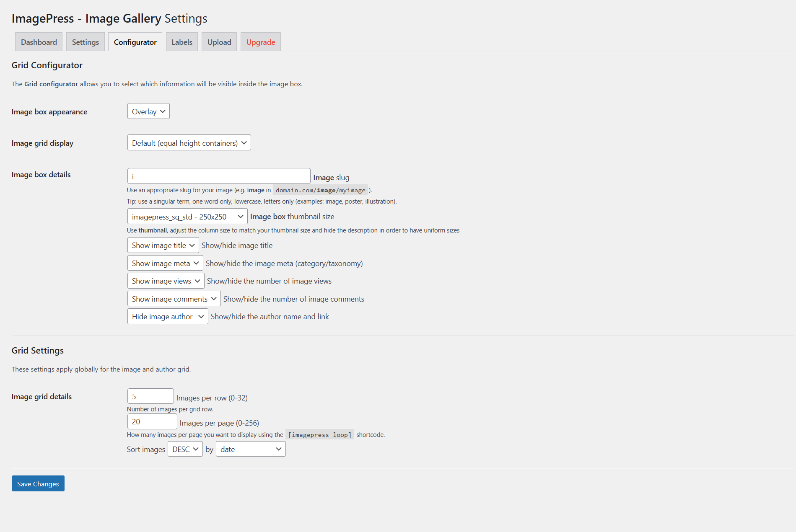
Task: Open the Show image meta dropdown
Action: click(165, 263)
